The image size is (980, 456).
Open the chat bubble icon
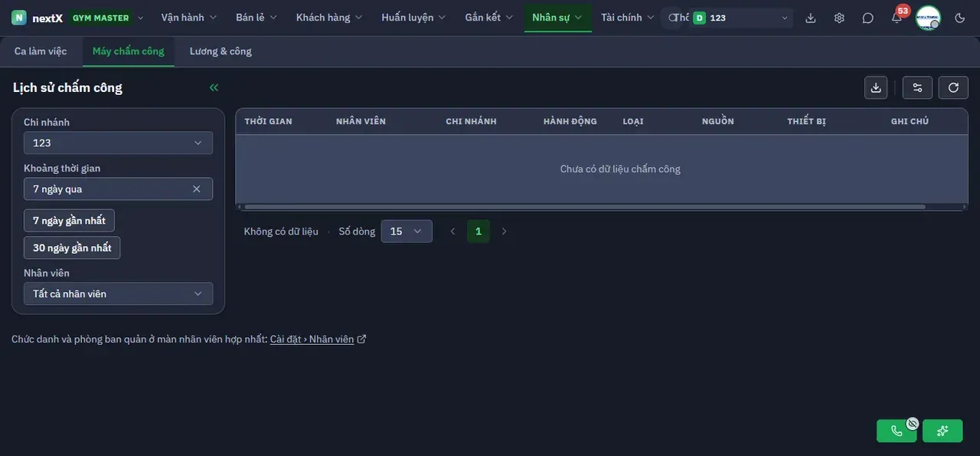867,18
